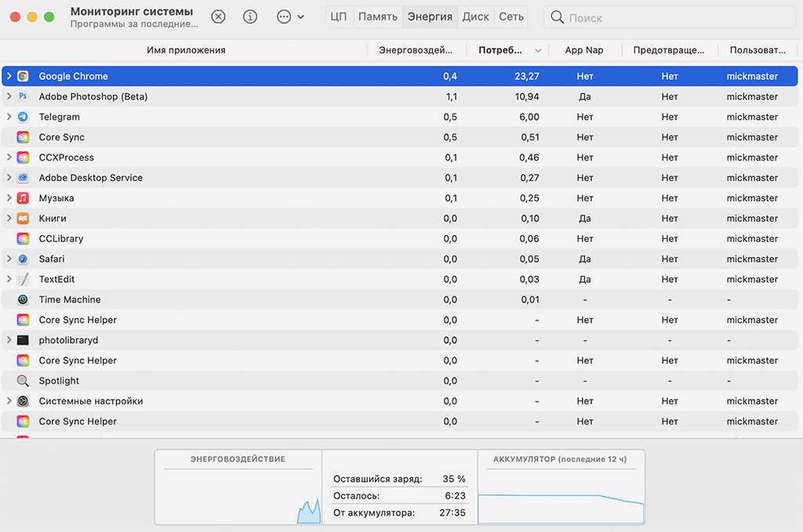Viewport: 803px width, 532px height.
Task: Open the ellipsis actions dropdown in toolbar
Action: coord(290,16)
